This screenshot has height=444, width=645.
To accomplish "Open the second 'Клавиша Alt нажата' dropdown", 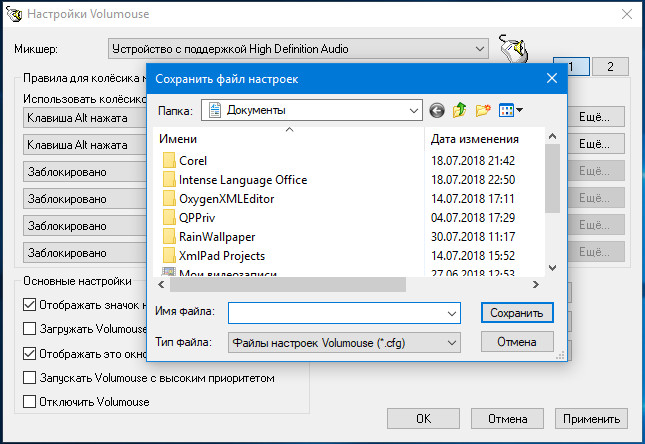I will 85,145.
